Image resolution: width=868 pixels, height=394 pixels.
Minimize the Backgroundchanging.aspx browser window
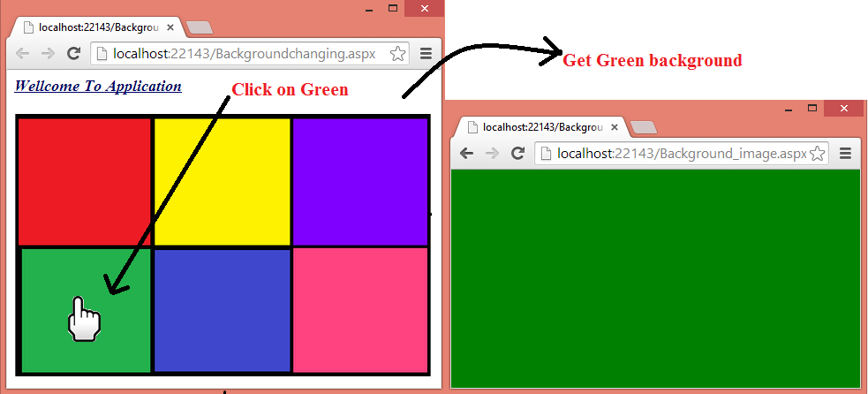point(369,9)
